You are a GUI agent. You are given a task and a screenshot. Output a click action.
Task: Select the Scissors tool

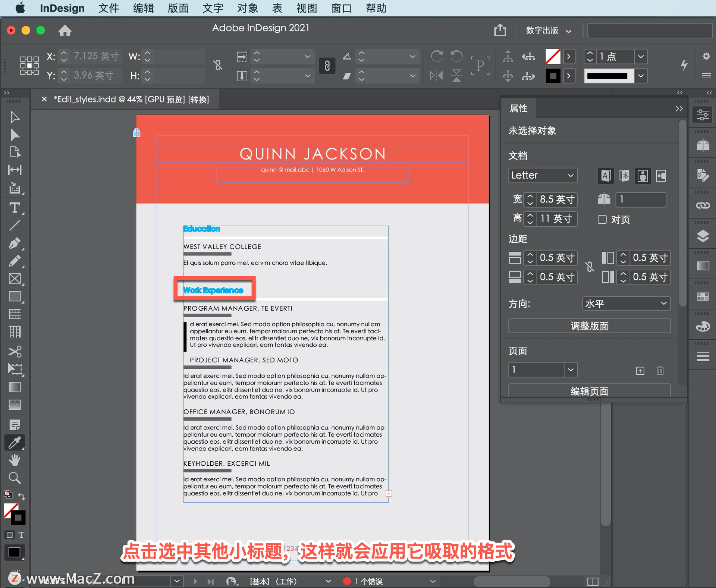point(15,351)
